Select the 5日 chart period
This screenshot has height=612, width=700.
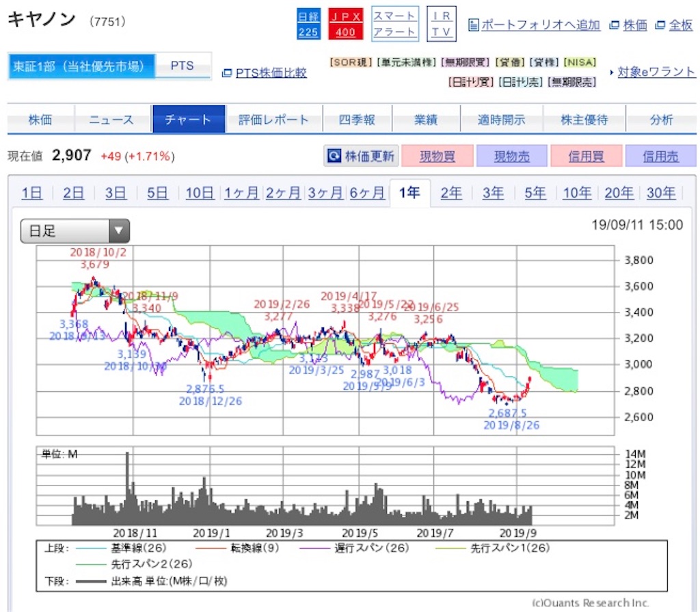coord(157,193)
